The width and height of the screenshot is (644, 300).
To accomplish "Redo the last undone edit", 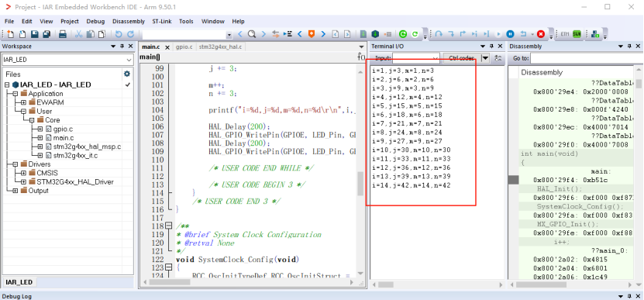I will (x=131, y=34).
